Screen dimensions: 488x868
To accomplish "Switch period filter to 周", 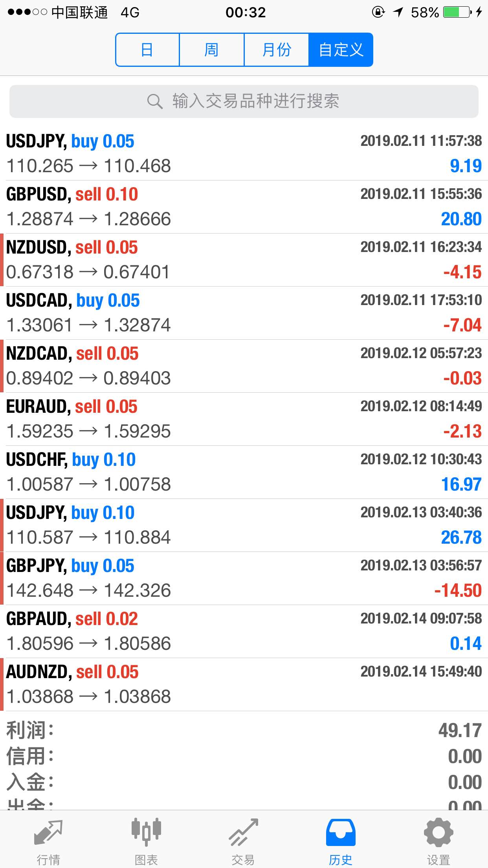I will [211, 50].
